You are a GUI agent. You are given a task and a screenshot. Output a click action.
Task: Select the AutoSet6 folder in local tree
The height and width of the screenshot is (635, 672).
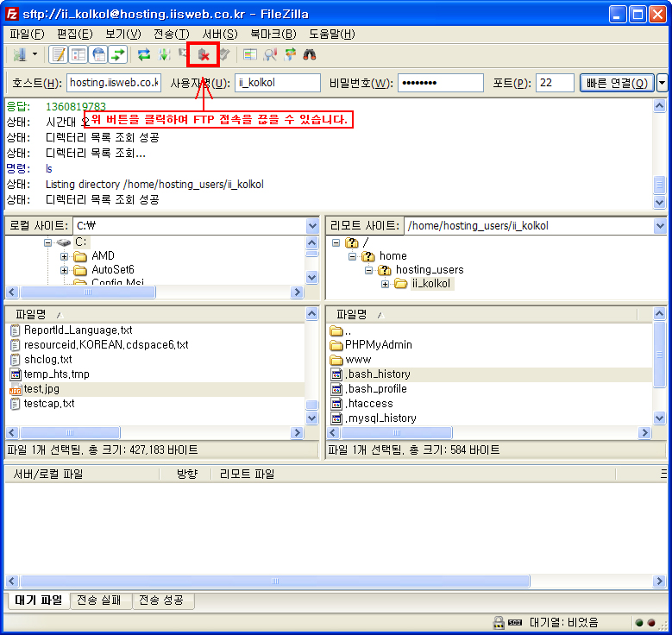pyautogui.click(x=113, y=270)
